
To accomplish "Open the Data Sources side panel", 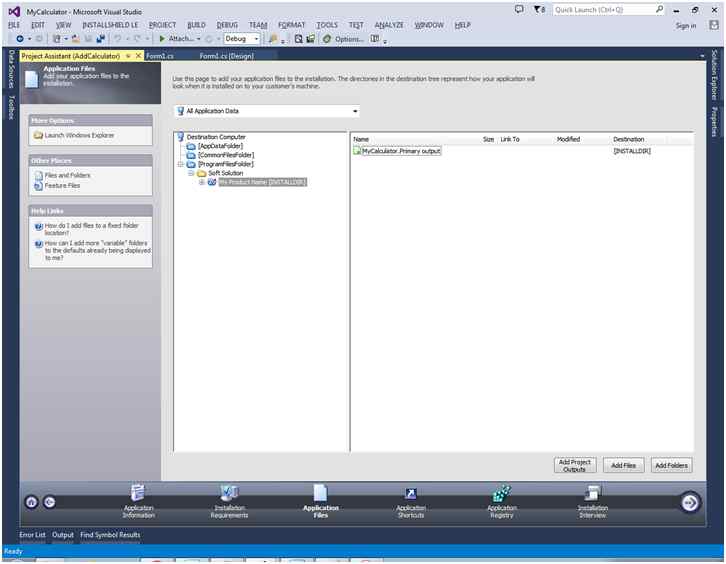I will [12, 69].
